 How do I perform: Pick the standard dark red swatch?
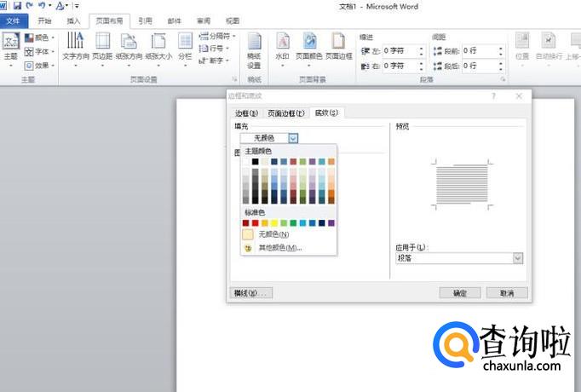tap(245, 223)
